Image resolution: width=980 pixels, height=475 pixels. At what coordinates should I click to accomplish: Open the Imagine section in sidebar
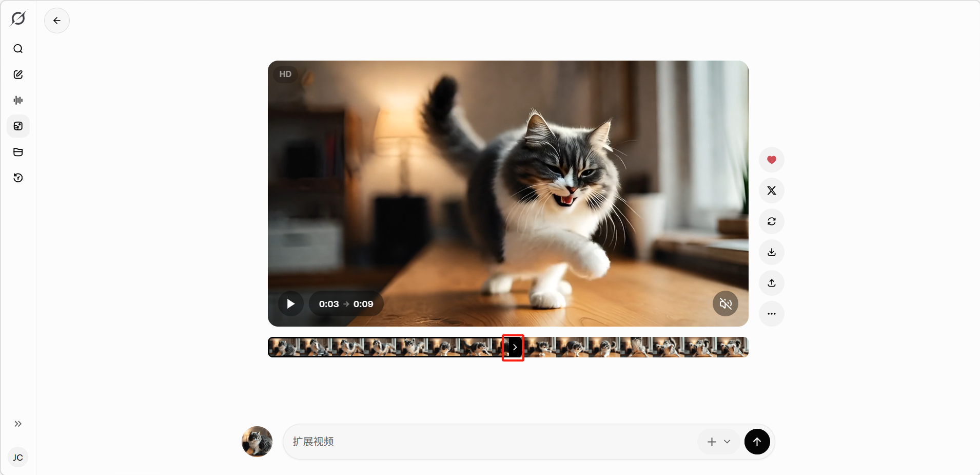tap(18, 126)
